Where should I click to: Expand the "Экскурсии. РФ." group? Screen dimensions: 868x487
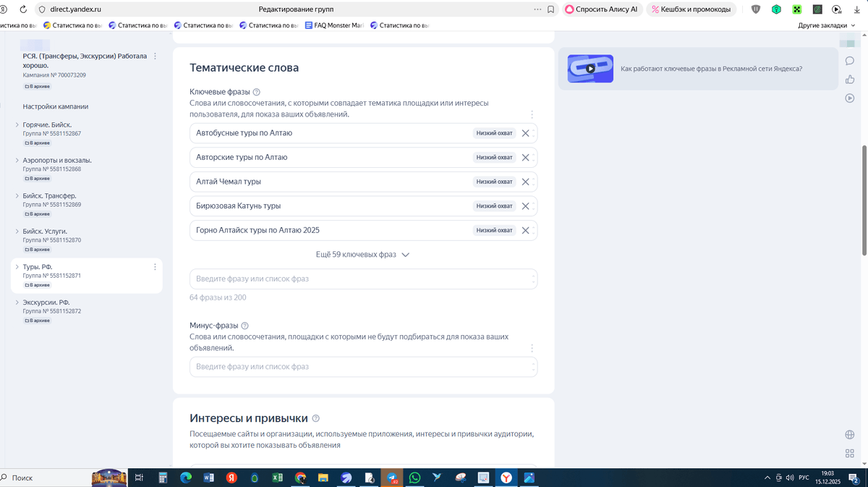17,302
